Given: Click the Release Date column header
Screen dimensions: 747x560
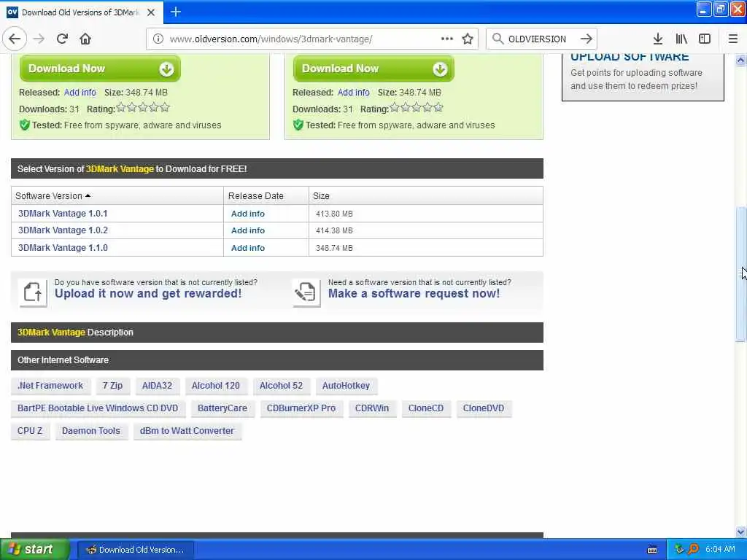Looking at the screenshot, I should click(266, 195).
